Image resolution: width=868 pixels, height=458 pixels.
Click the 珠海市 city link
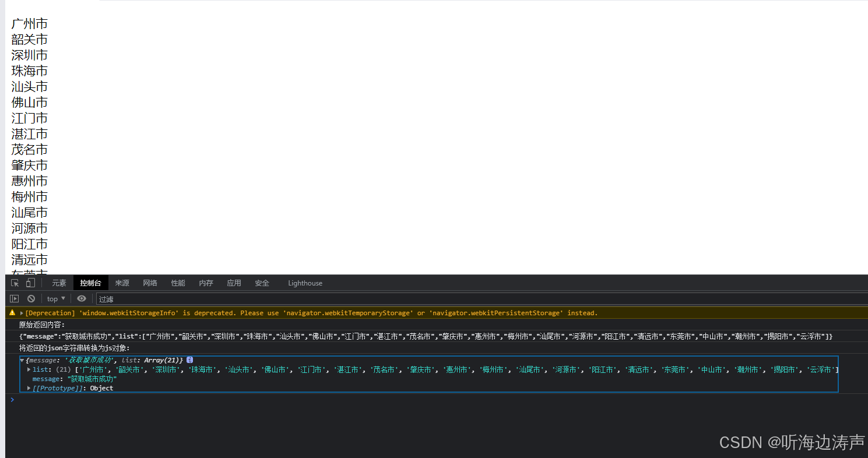[x=29, y=71]
